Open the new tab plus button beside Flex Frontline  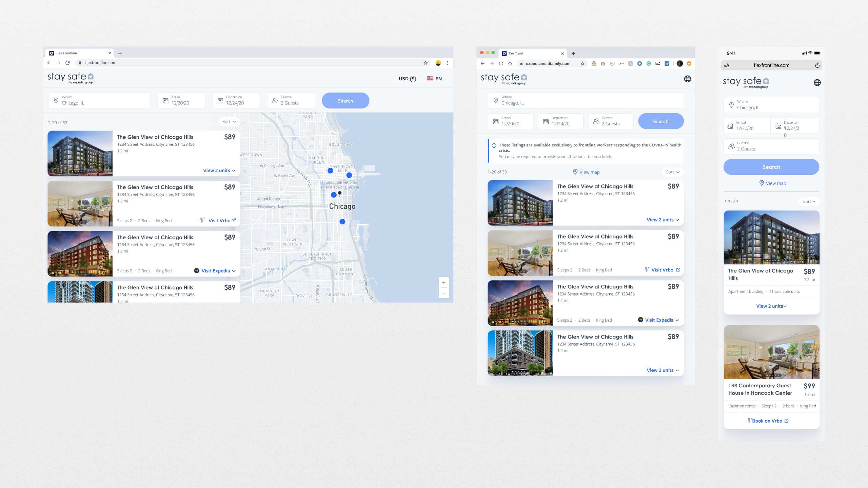pyautogui.click(x=120, y=53)
